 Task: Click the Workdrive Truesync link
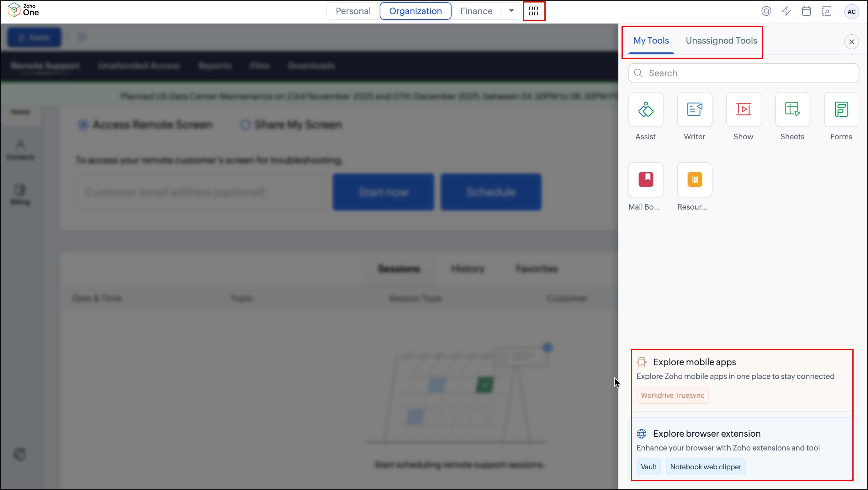click(x=672, y=395)
